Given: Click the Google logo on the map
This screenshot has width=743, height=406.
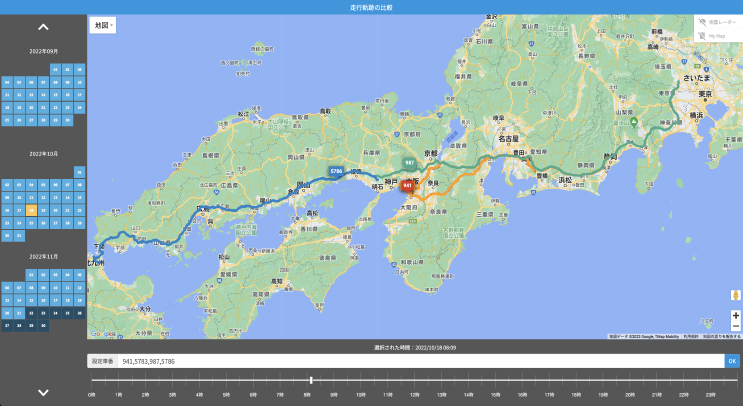Looking at the screenshot, I should [x=101, y=333].
